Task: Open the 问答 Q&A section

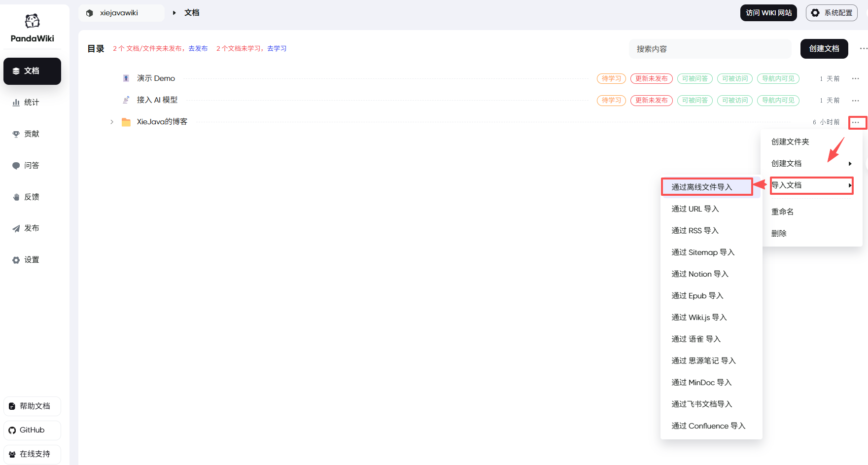Action: 32,166
